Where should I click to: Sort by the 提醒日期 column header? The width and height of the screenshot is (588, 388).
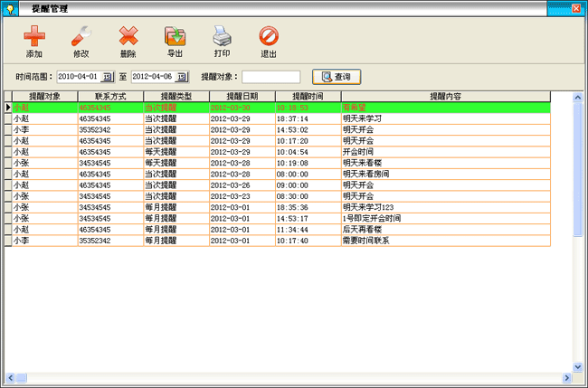(x=241, y=95)
